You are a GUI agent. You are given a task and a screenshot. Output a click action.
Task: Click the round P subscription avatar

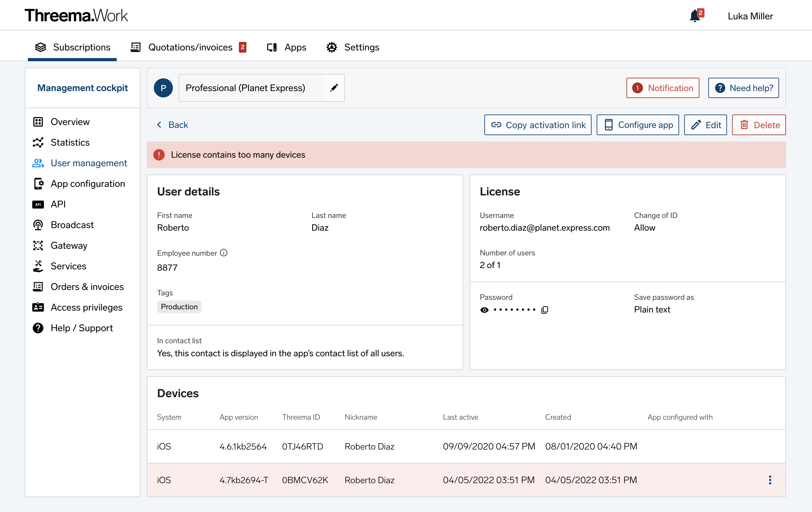[163, 88]
